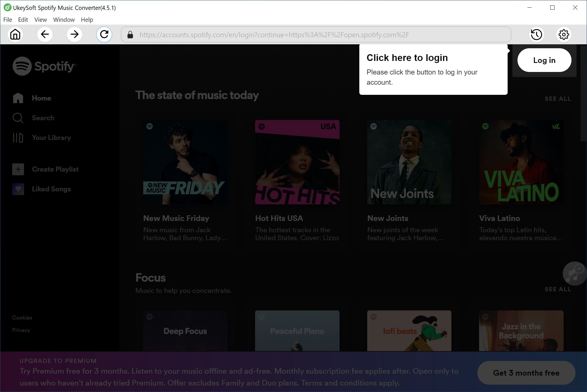
Task: Open Your Library panel icon
Action: point(18,137)
